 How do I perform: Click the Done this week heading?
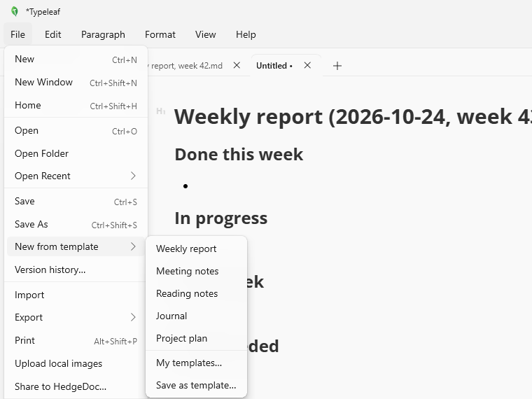(239, 155)
